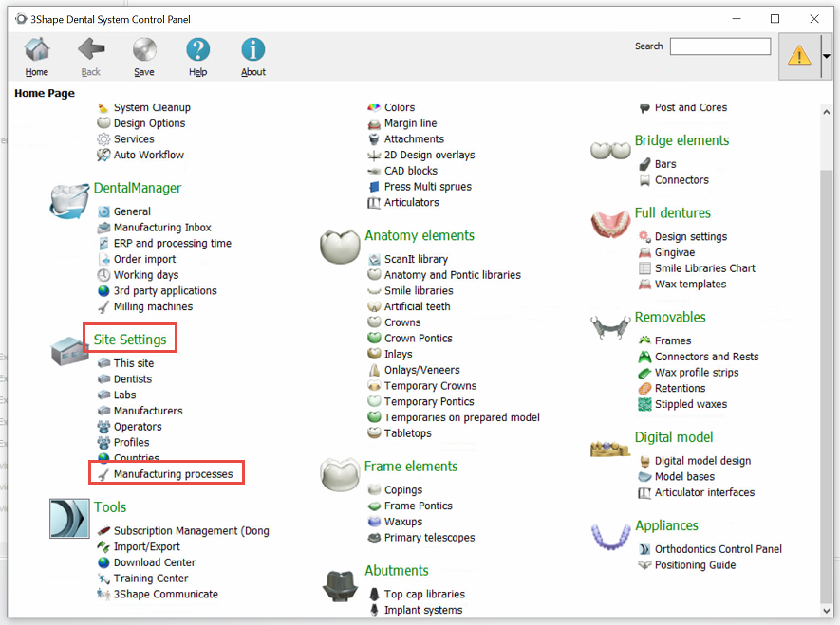840x625 pixels.
Task: Open Connectors and Rests link
Action: click(706, 357)
